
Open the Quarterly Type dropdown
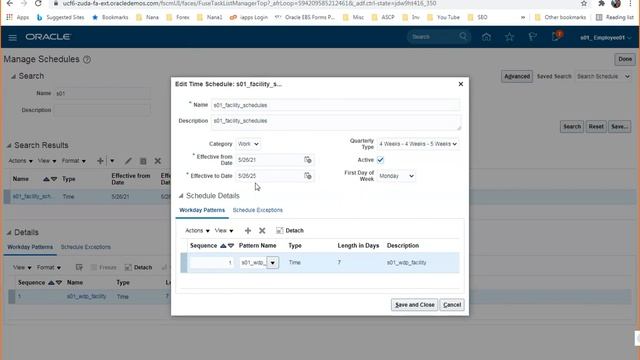click(x=418, y=144)
